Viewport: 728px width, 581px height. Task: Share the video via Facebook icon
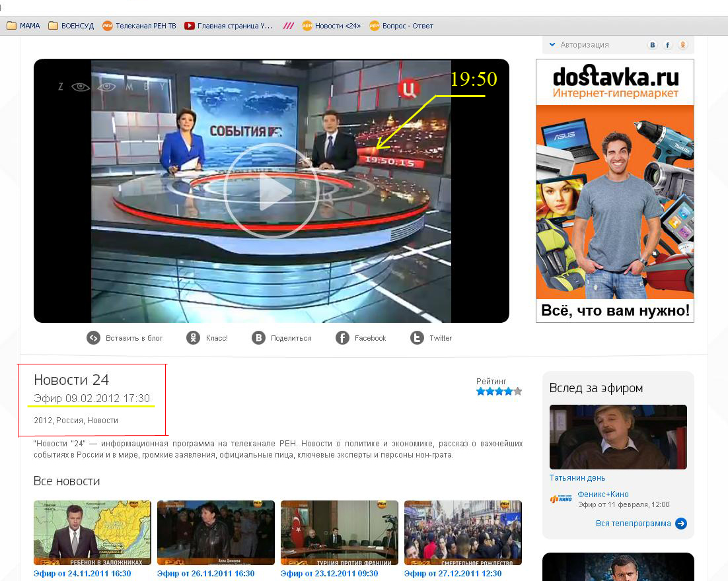pos(342,338)
